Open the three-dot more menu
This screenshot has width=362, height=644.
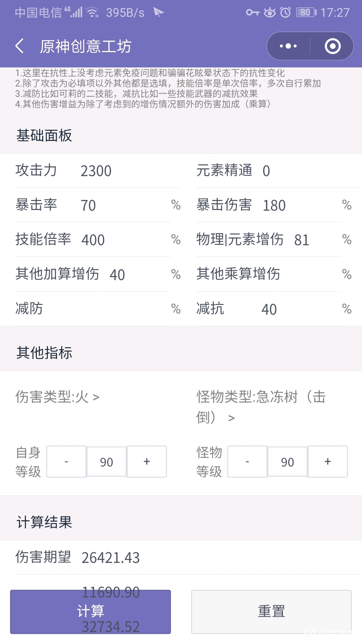(288, 46)
